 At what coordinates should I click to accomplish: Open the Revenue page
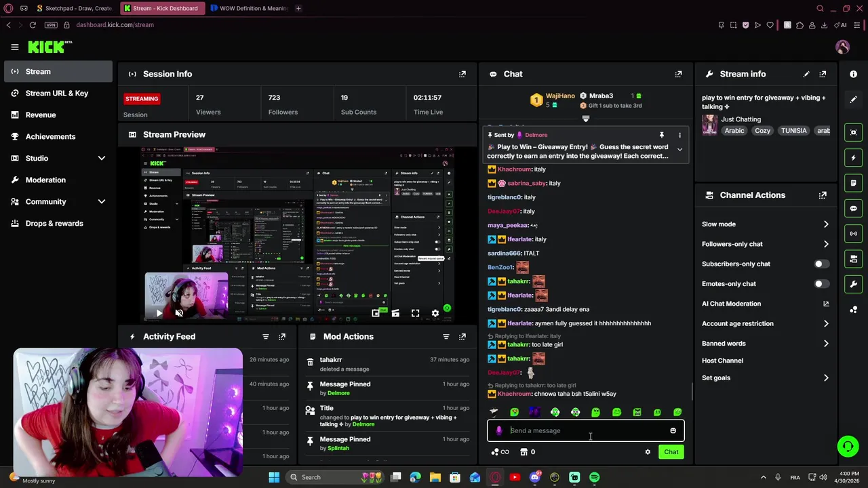[x=58, y=115]
